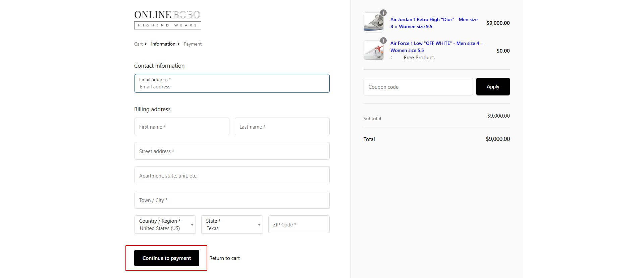Image resolution: width=644 pixels, height=278 pixels.
Task: Go to the Cart breadcrumb step
Action: click(138, 44)
